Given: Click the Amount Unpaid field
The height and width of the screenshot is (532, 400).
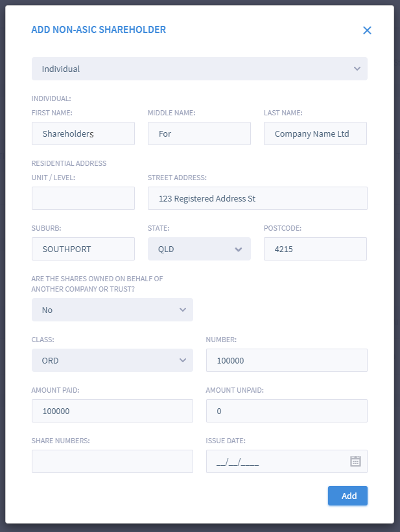Looking at the screenshot, I should click(x=287, y=411).
